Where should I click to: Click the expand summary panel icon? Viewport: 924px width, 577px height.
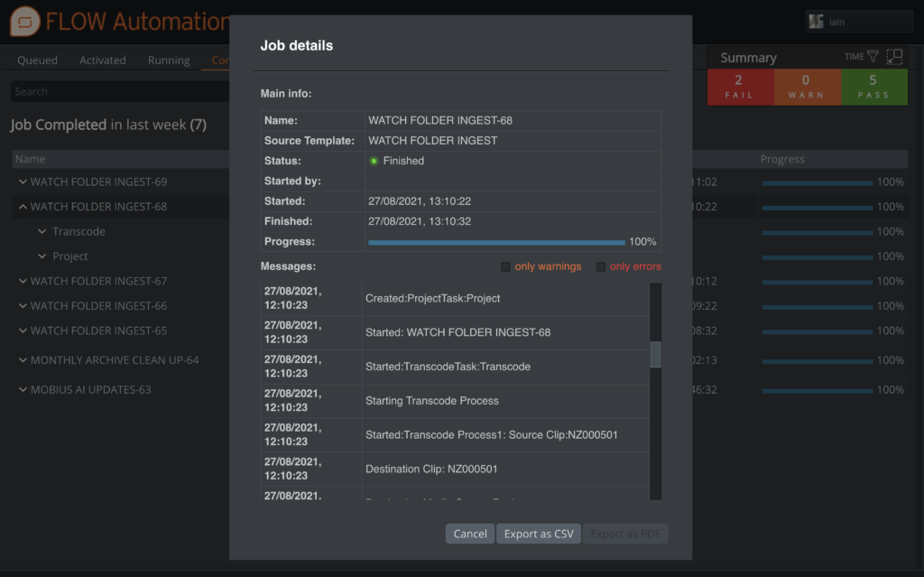click(894, 57)
